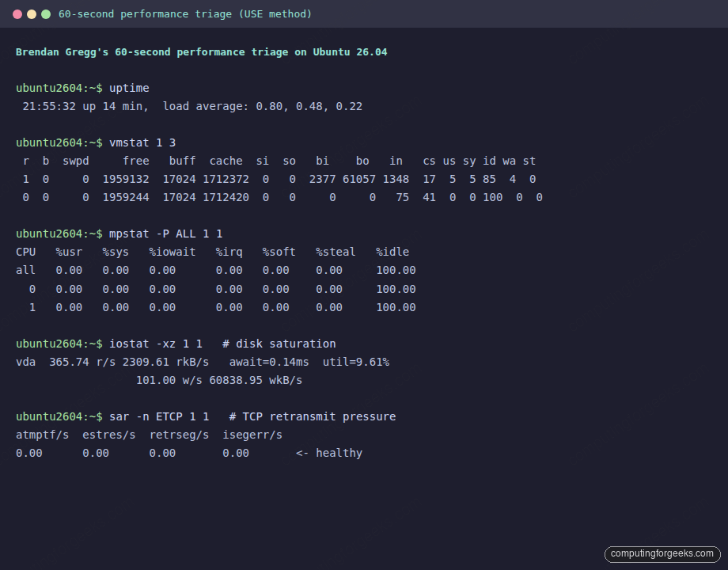Click the in value '1348'
Viewport: 728px width, 570px height.
tap(396, 180)
